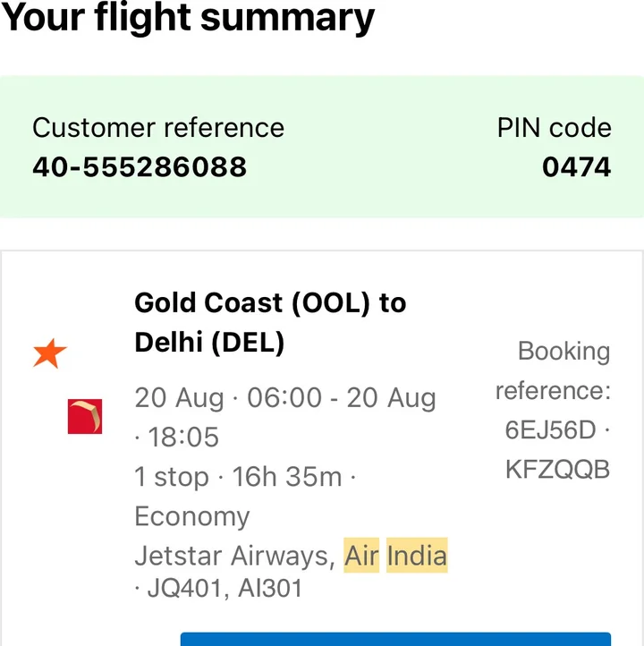The width and height of the screenshot is (644, 646).
Task: Select booking reference code 6EJ56D
Action: (550, 430)
